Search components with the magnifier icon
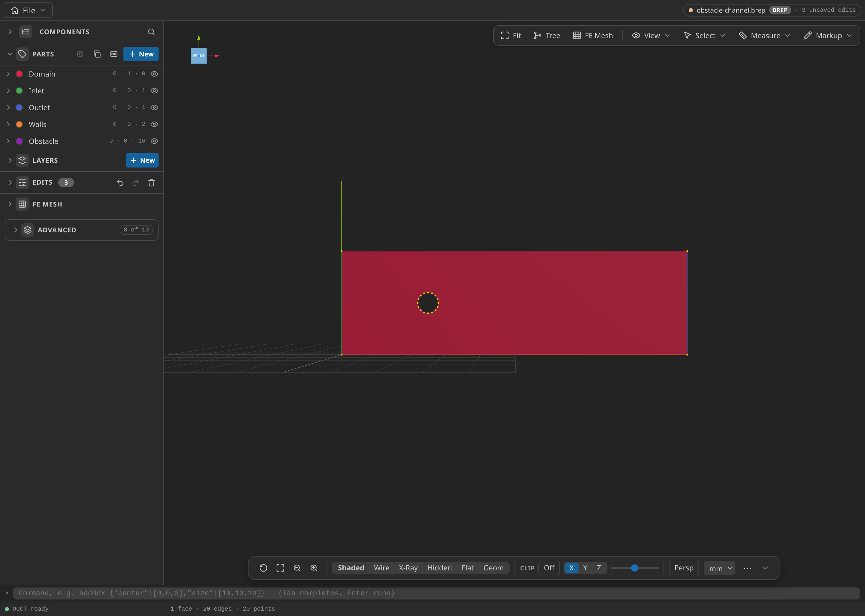This screenshot has width=865, height=616. (x=151, y=32)
